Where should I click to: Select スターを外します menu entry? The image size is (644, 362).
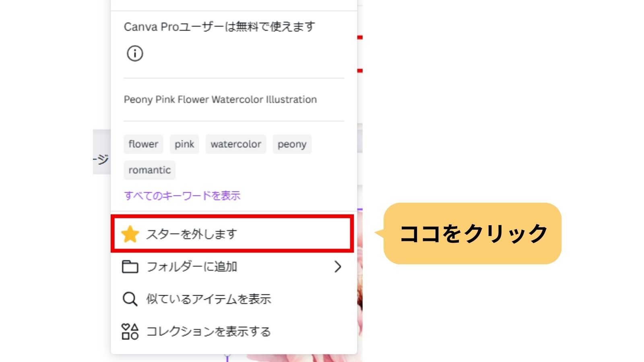(232, 234)
